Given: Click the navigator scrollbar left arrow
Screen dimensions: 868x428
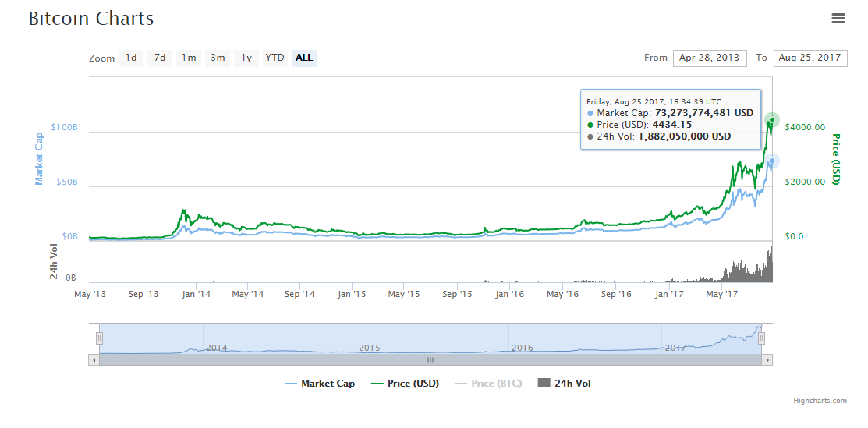Looking at the screenshot, I should coord(94,360).
